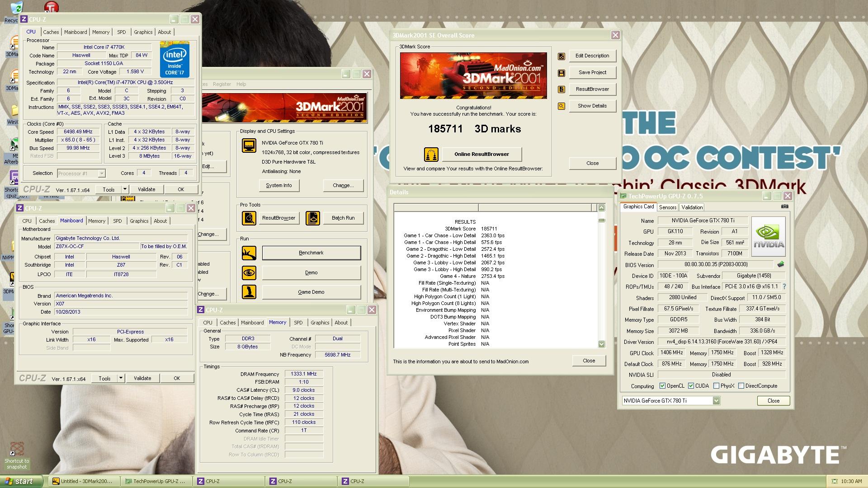Switch to the Sensors tab in GPU-Z
Image resolution: width=868 pixels, height=488 pixels.
[x=667, y=207]
